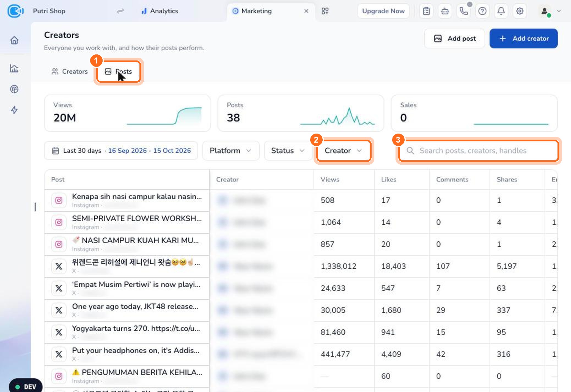
Task: Open the home icon in left sidebar
Action: 14,40
